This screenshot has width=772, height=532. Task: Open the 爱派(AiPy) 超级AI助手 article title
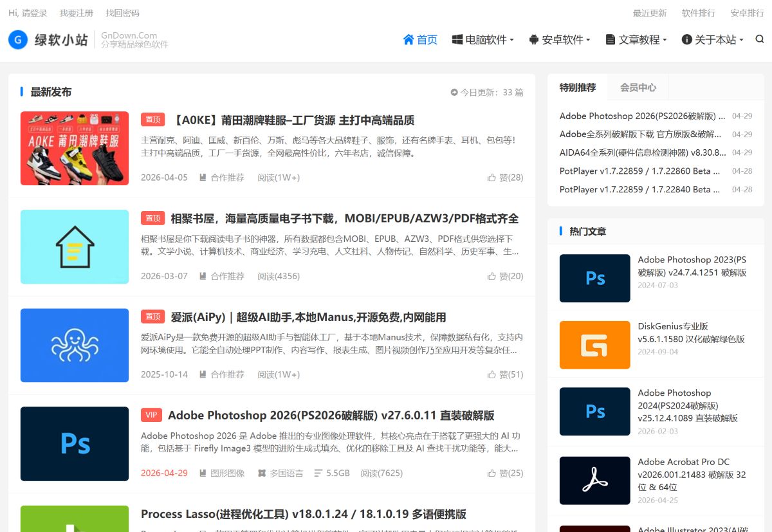click(308, 317)
